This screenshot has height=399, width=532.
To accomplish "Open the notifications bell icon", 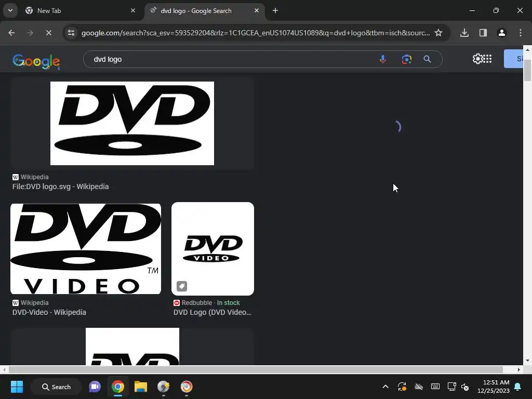I will click(x=518, y=387).
